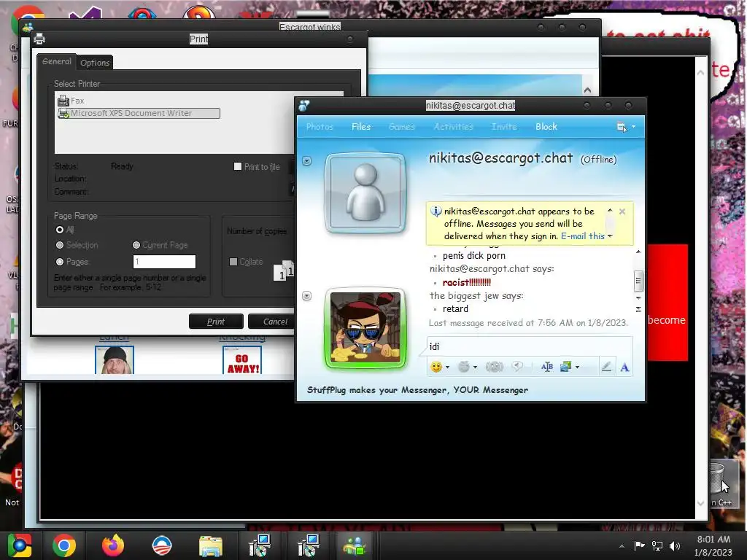The image size is (747, 560).
Task: Expand the offline notice down arrow
Action: [x=610, y=236]
